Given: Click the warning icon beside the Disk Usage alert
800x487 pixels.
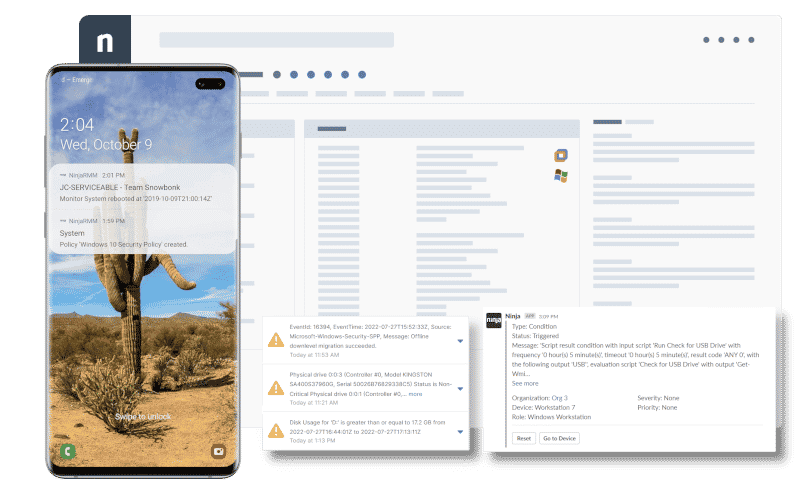Looking at the screenshot, I should click(275, 431).
